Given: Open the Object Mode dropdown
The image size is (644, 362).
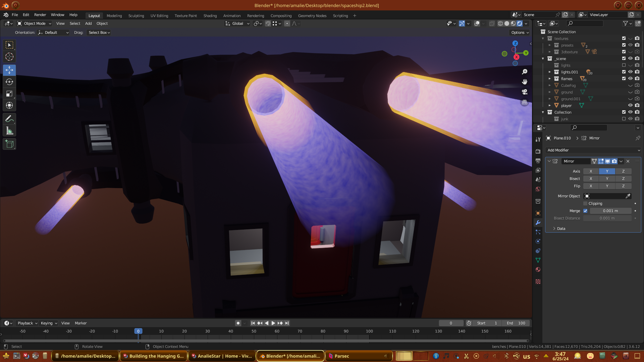Looking at the screenshot, I should [35, 23].
